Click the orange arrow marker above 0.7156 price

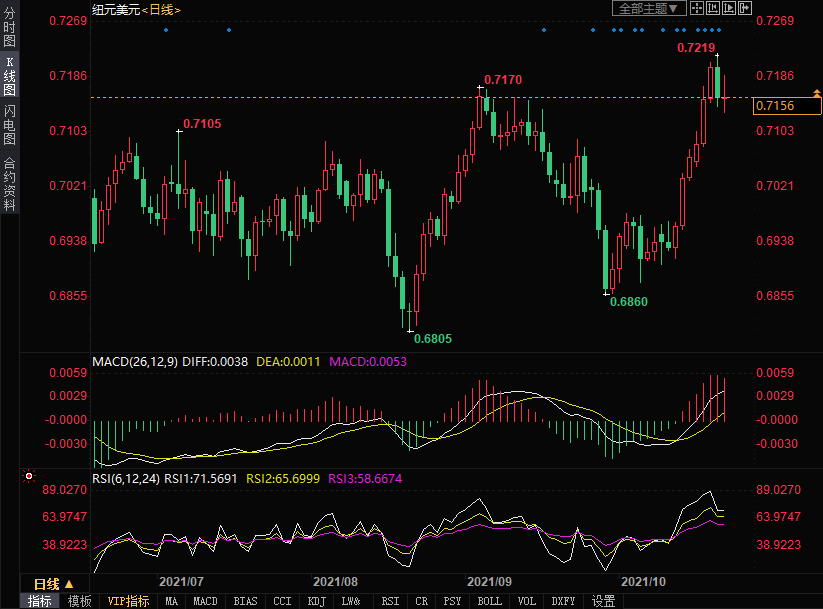coord(817,93)
